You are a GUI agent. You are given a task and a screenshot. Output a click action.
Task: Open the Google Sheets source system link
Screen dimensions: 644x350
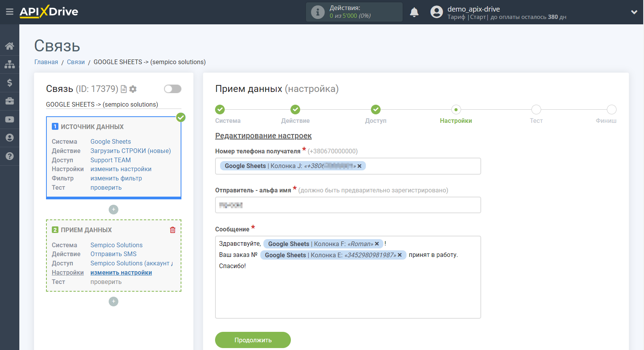[x=111, y=142]
